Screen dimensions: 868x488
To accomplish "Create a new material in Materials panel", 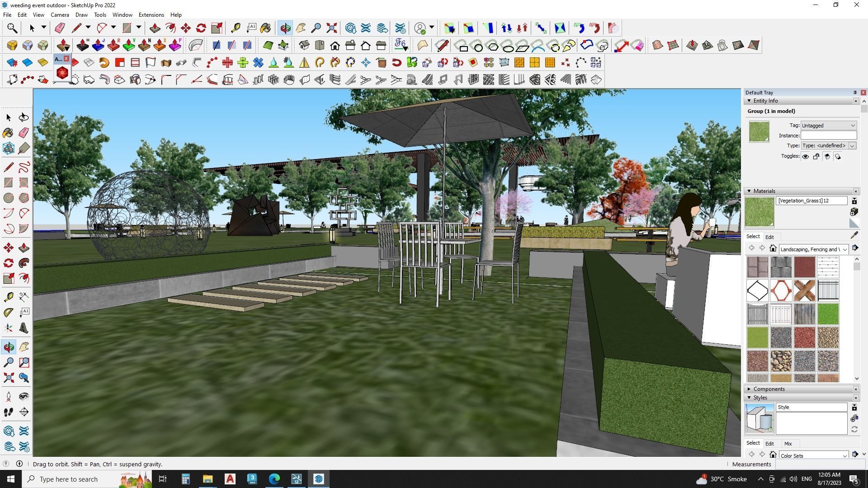I will 854,201.
